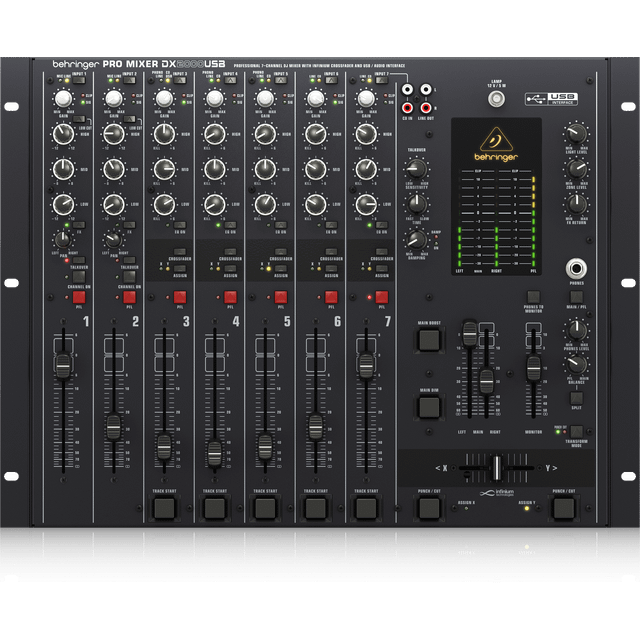Click the channel 1 HIGH EQ knob
The width and height of the screenshot is (640, 640).
coord(63,134)
